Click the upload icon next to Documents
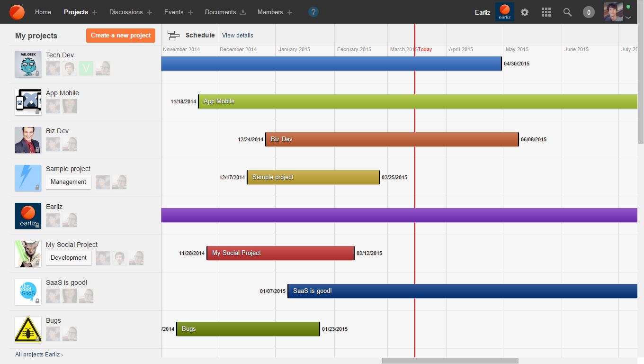Image resolution: width=644 pixels, height=364 pixels. coord(243,12)
